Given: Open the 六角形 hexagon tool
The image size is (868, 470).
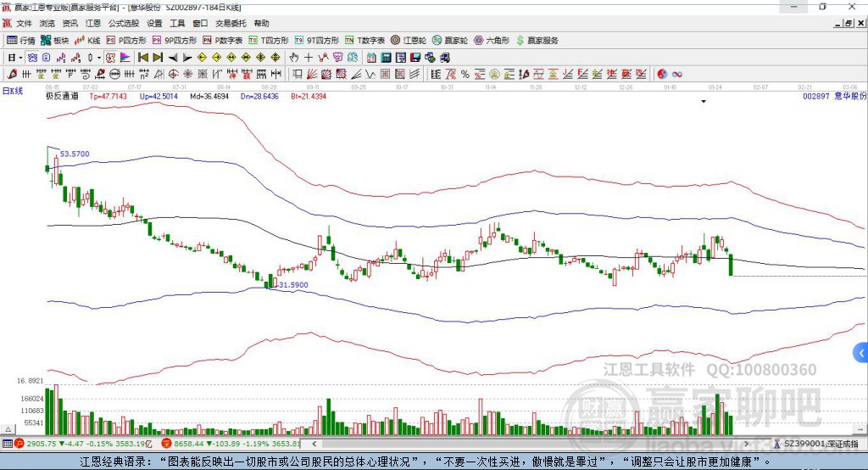Looking at the screenshot, I should pyautogui.click(x=492, y=41).
